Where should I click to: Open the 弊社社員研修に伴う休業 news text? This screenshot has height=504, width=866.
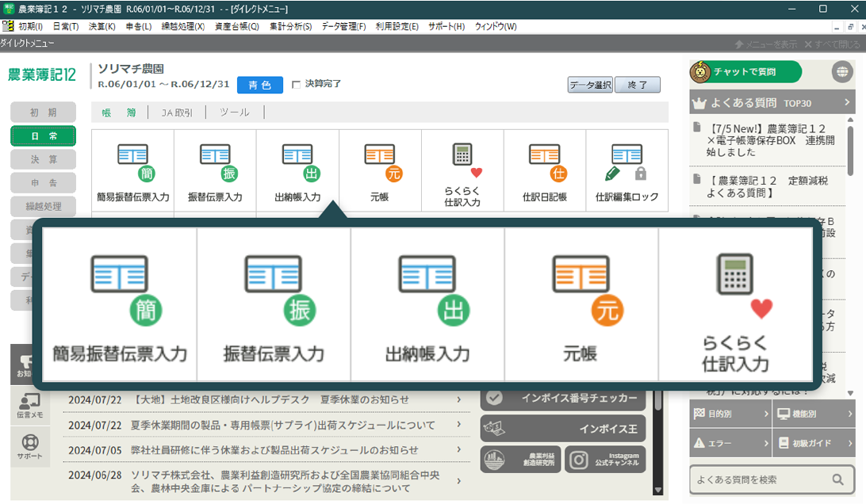coord(274,450)
